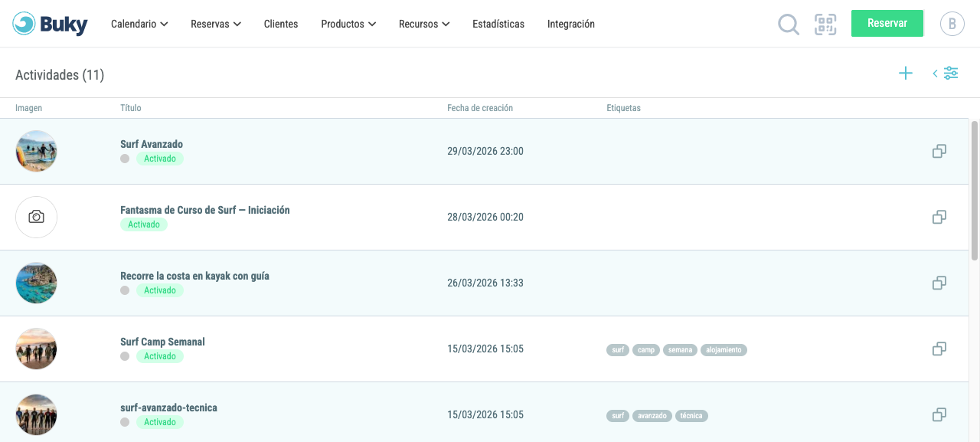Click the 'avanzado' tag

[x=652, y=416]
